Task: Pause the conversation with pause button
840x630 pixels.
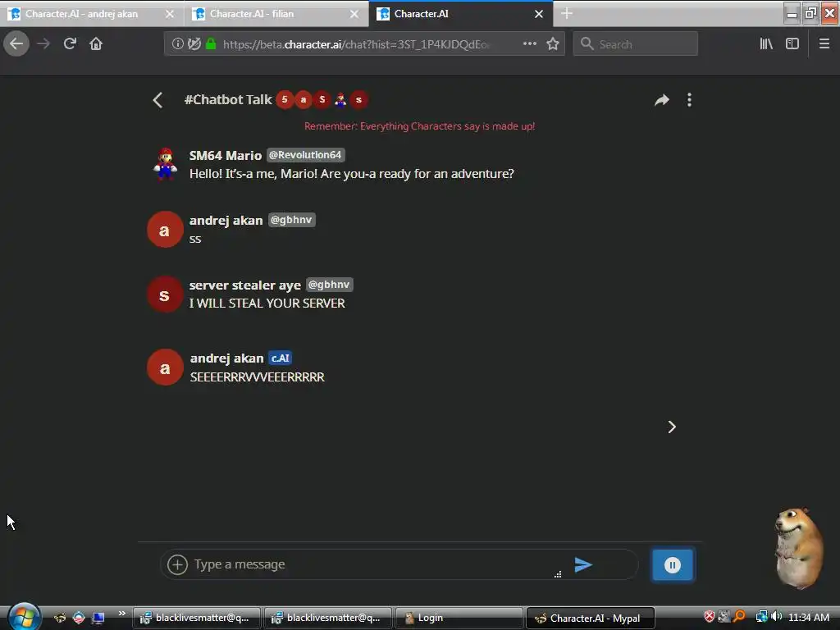Action: [x=673, y=564]
